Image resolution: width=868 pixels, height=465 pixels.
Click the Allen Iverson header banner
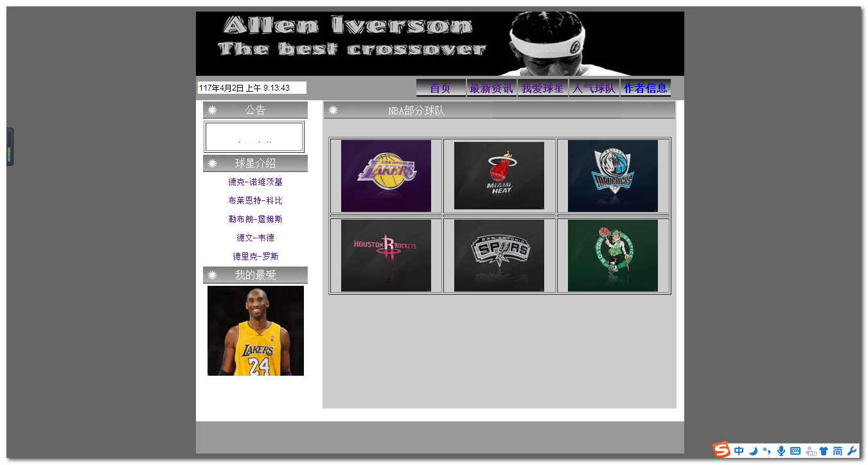(440, 44)
